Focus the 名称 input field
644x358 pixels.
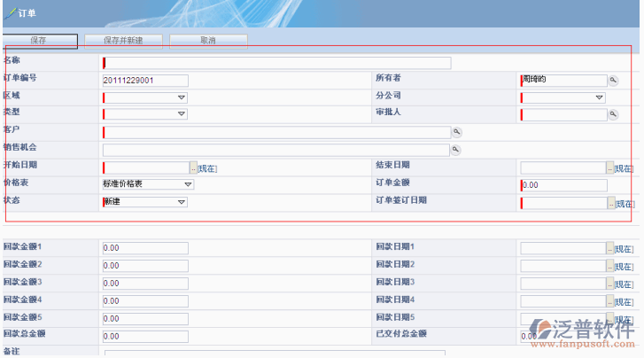coord(276,63)
